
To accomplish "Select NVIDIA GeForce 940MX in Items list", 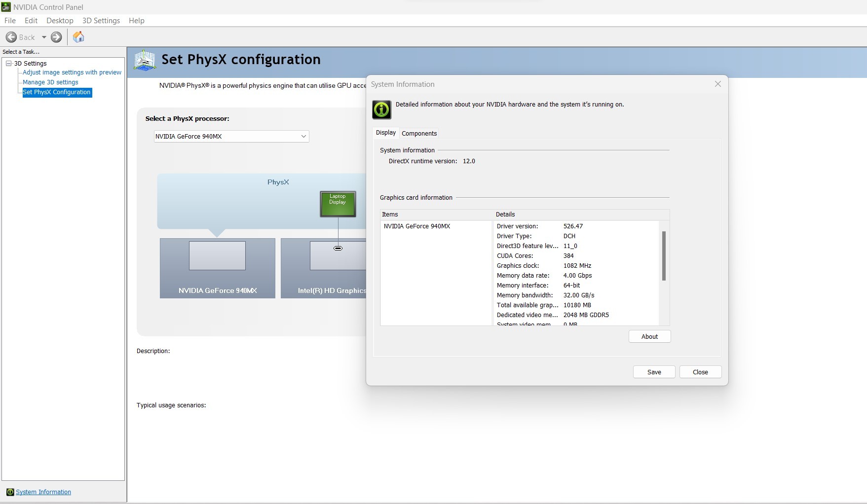I will (417, 226).
